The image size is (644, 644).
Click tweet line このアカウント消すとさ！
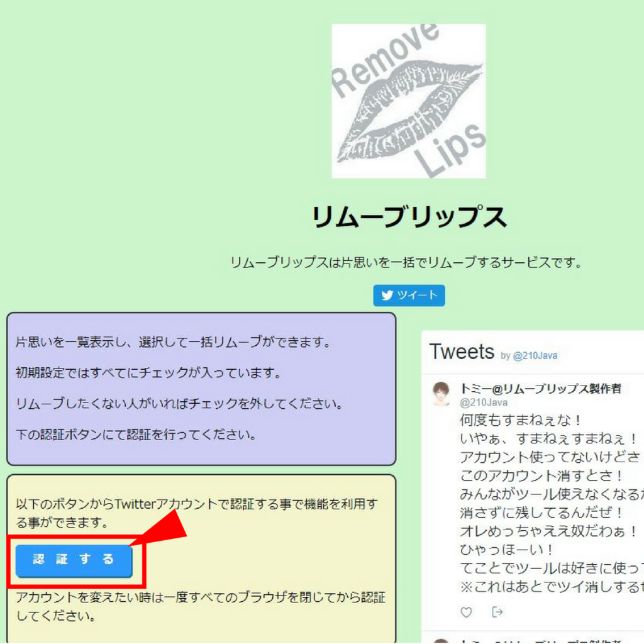pos(541,475)
